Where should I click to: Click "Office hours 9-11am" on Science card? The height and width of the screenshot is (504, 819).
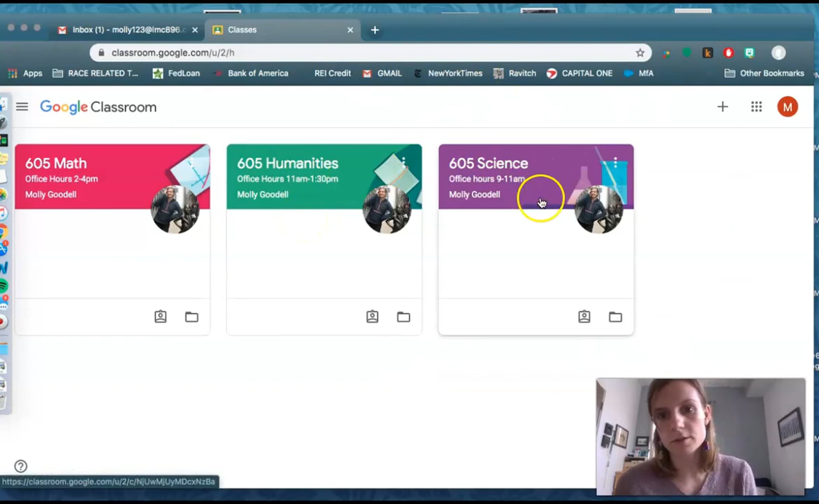[487, 179]
